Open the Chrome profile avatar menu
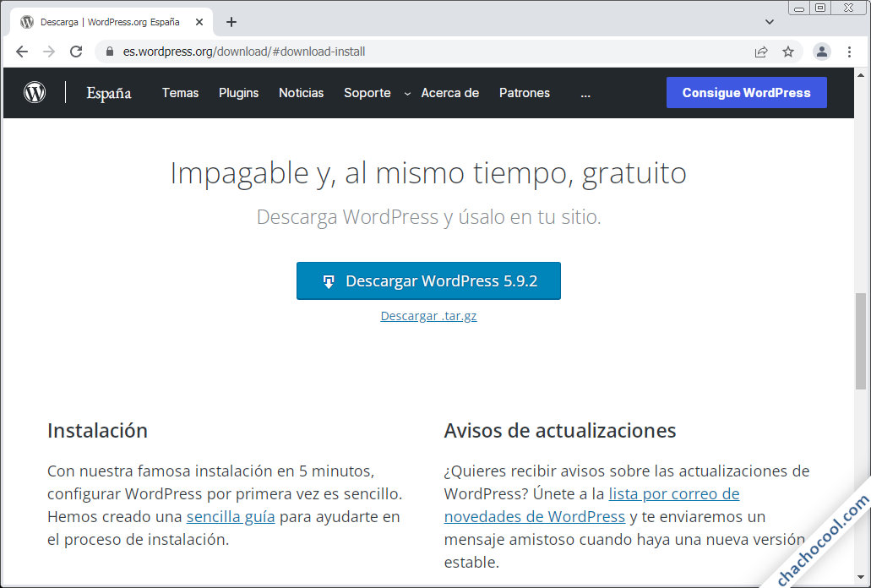871x588 pixels. 821,52
